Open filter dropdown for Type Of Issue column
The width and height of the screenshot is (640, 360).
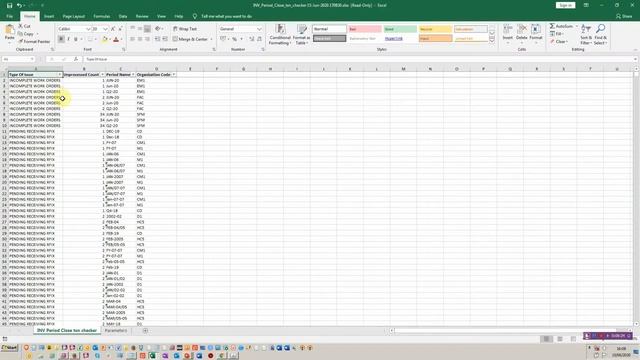(x=60, y=75)
